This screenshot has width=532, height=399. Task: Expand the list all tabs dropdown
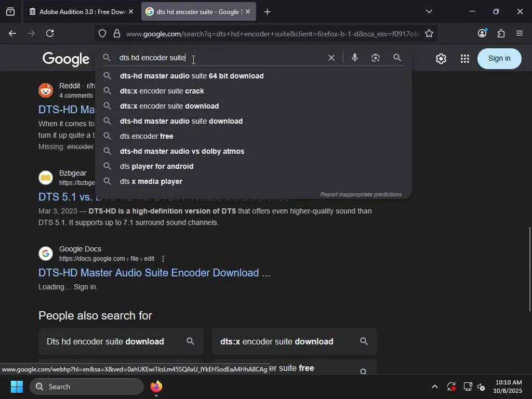tap(429, 11)
